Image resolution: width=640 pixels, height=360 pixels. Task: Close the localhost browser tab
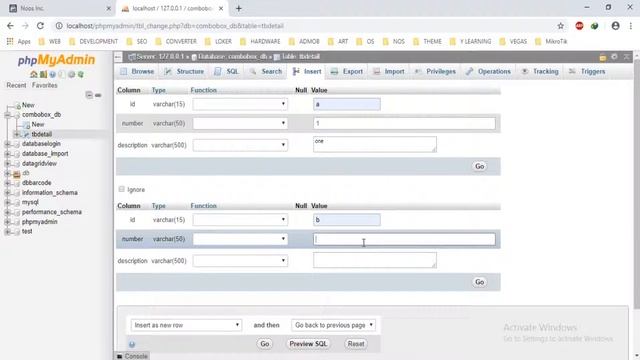point(221,8)
